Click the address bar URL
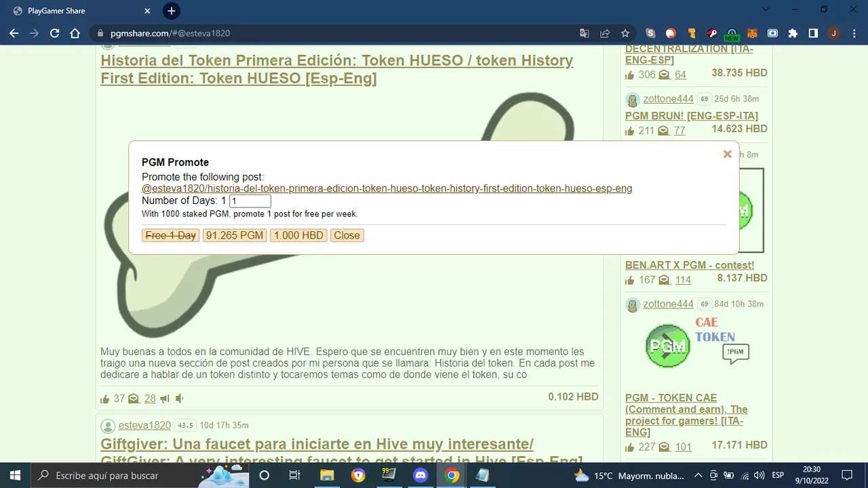Image resolution: width=868 pixels, height=488 pixels. point(170,33)
